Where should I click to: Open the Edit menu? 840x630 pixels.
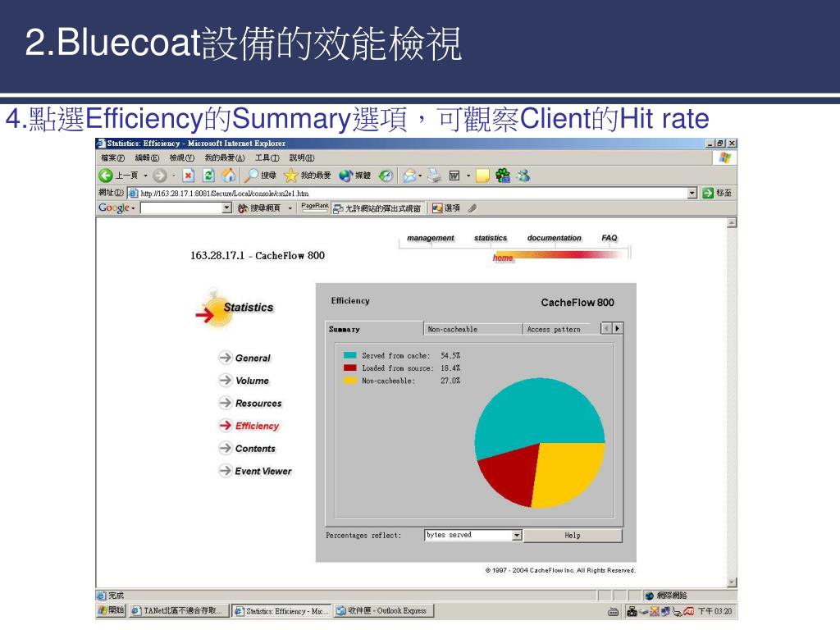[x=147, y=157]
